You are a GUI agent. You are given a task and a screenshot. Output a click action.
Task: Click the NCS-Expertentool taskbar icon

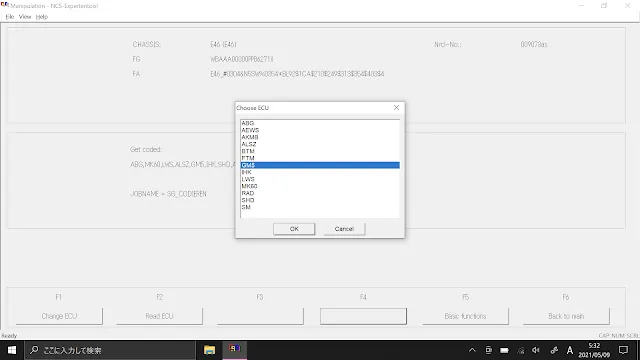pos(235,349)
